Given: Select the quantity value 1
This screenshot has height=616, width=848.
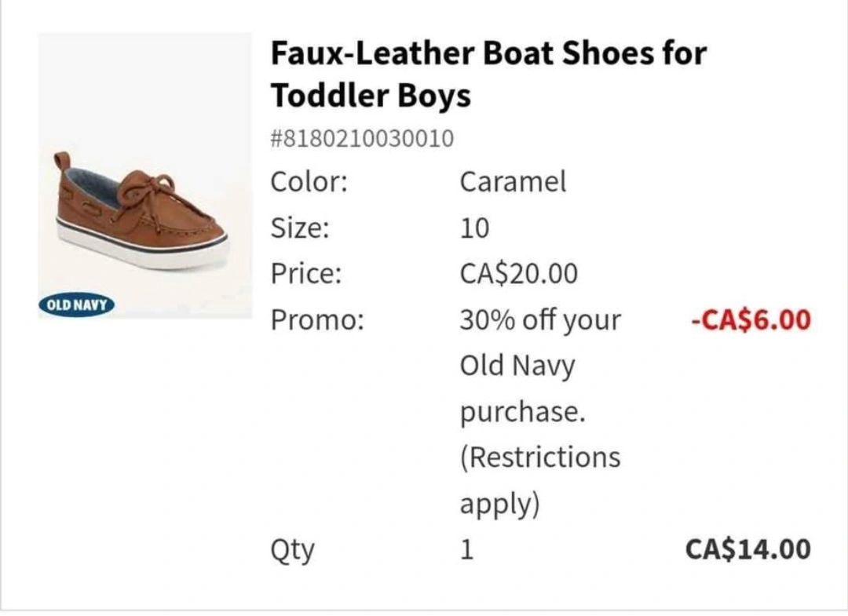Looking at the screenshot, I should click(x=466, y=549).
